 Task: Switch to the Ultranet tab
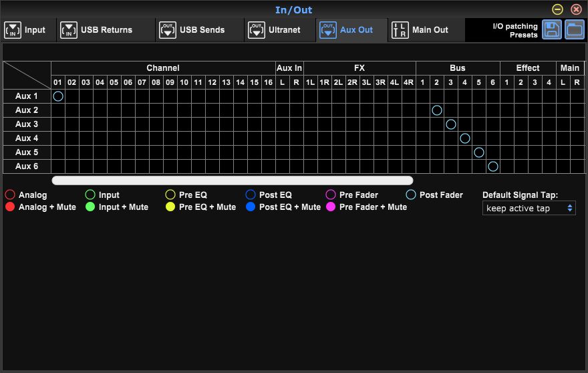(x=284, y=30)
